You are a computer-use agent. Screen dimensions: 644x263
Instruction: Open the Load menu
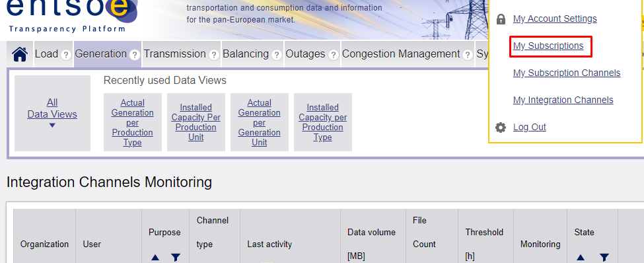[x=46, y=54]
